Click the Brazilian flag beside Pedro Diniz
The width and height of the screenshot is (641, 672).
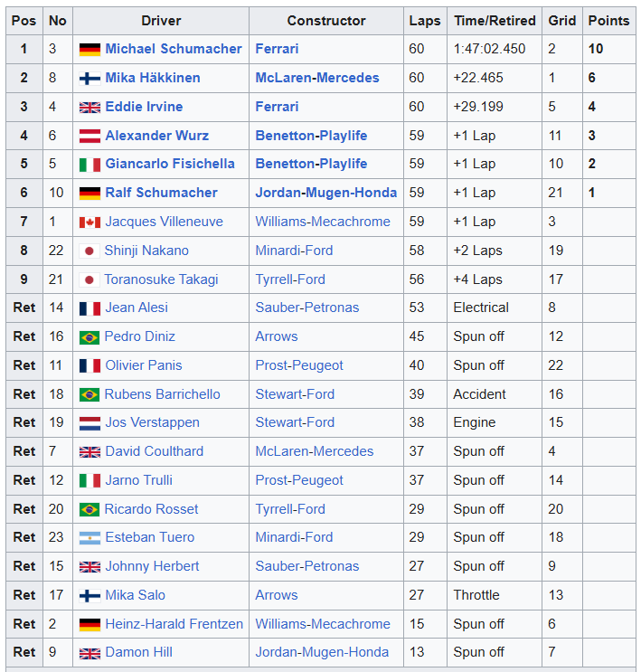pos(90,337)
